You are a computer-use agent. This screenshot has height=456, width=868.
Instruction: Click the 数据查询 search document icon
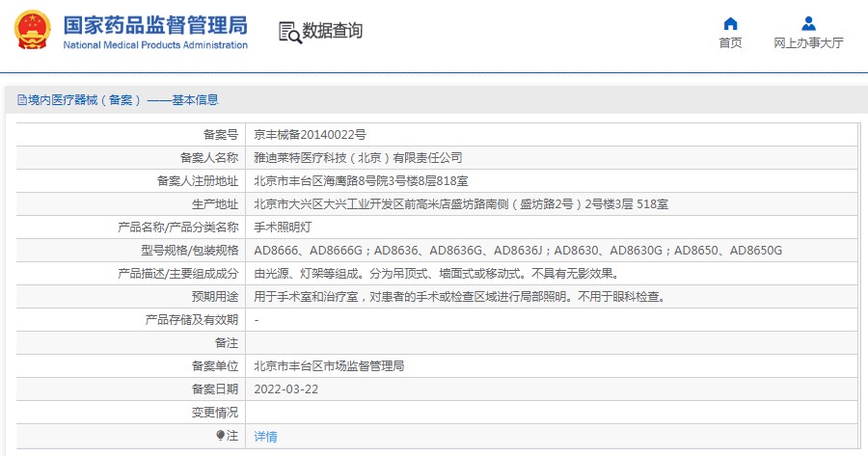pos(290,32)
